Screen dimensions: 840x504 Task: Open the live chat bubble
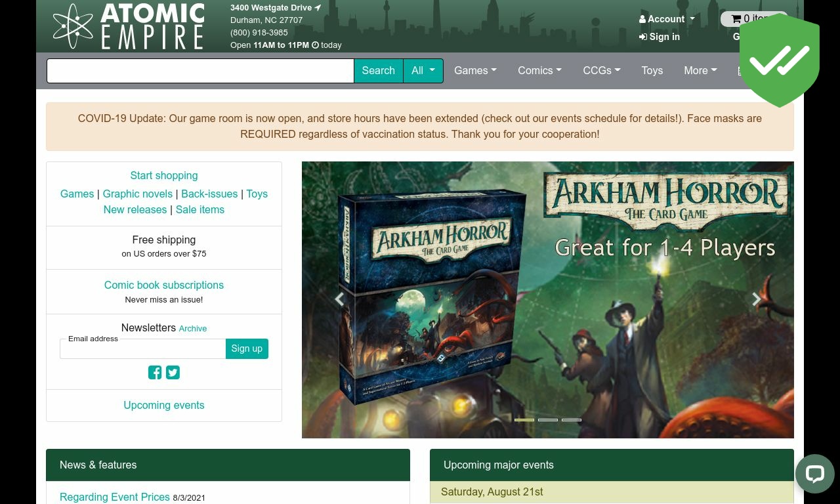click(815, 474)
